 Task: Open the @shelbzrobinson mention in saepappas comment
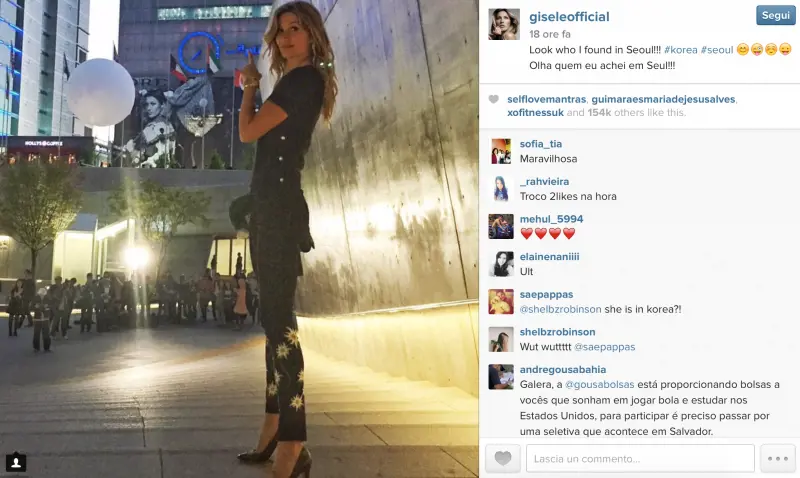560,310
